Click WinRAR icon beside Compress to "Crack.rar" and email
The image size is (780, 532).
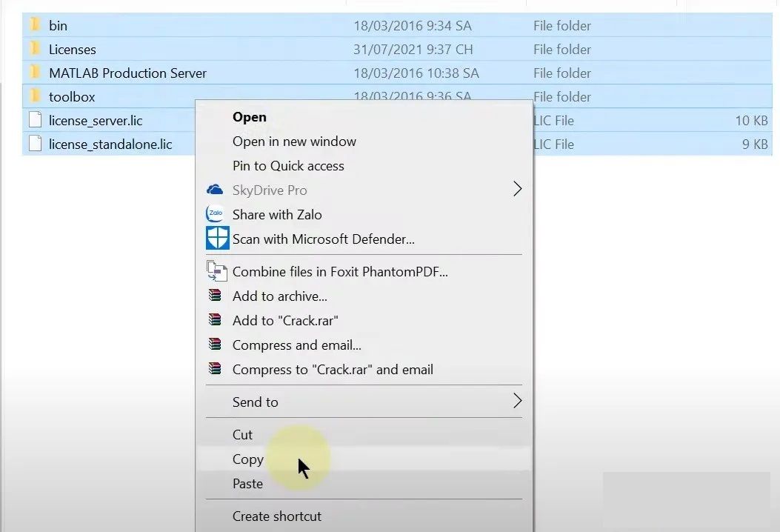[x=215, y=369]
